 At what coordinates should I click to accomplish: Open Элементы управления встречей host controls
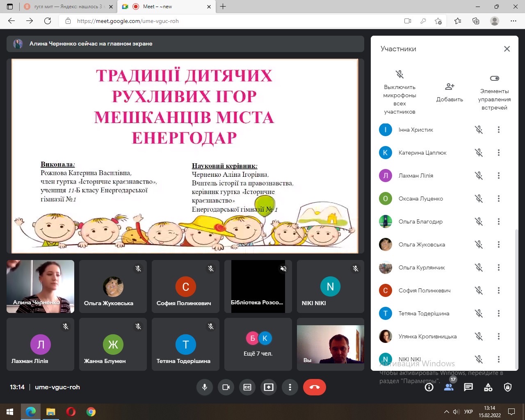[494, 92]
